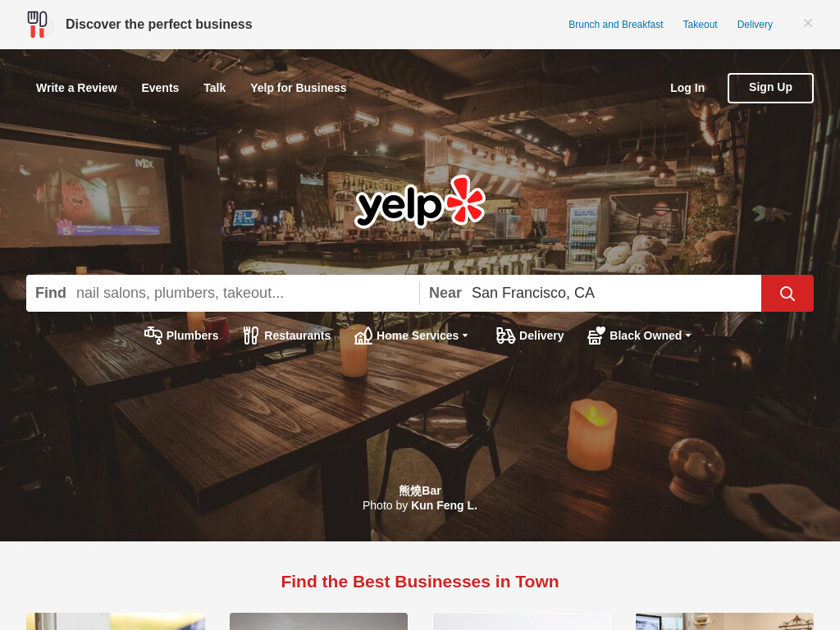This screenshot has width=840, height=630.
Task: Click the Plumbers faucet icon
Action: click(153, 336)
